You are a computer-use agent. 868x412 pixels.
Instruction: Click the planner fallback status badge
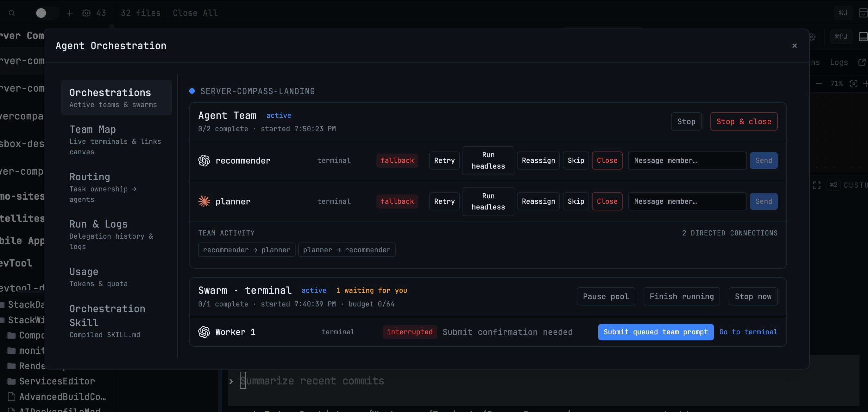point(397,202)
